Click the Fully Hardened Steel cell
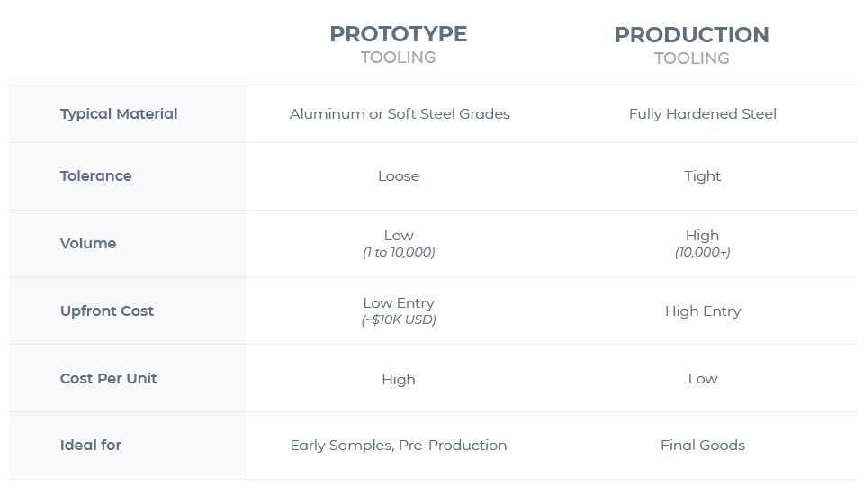 (x=702, y=114)
